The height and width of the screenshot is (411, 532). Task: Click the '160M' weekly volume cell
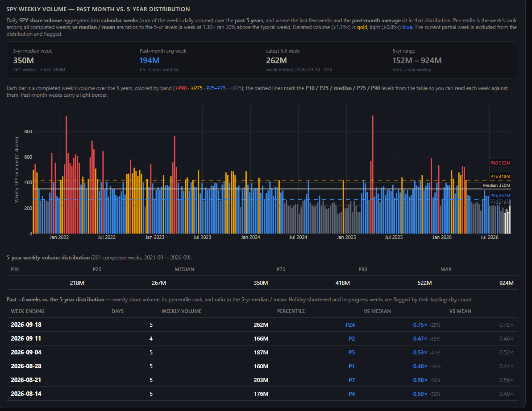pos(261,366)
